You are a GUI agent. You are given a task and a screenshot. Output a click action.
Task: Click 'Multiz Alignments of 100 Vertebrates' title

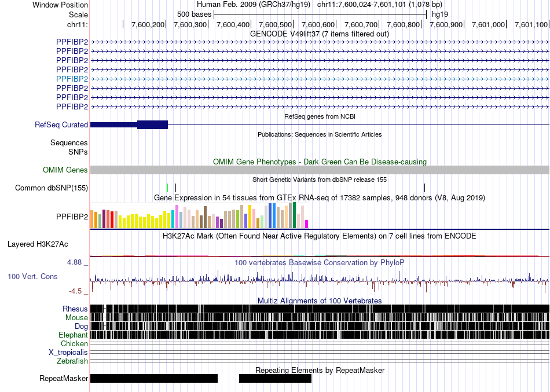320,301
